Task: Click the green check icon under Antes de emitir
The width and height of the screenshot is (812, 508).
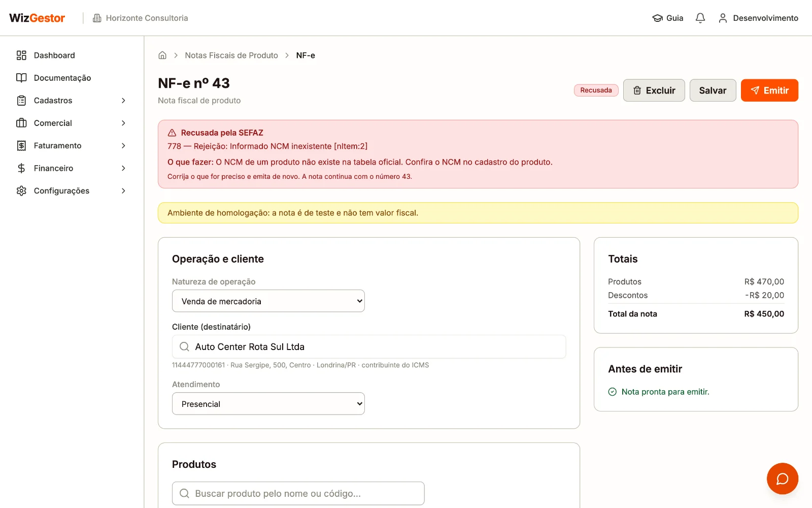Action: coord(613,392)
